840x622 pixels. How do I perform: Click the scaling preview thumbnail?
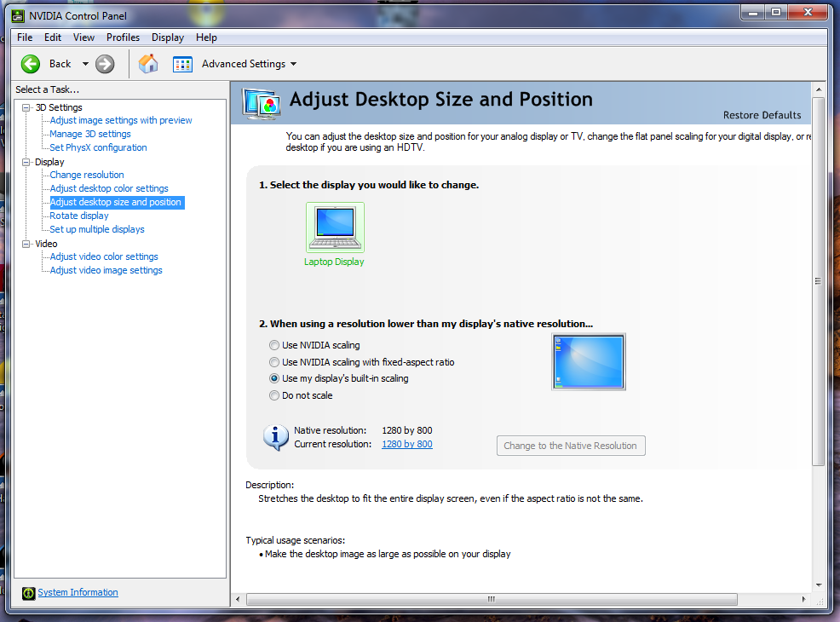pyautogui.click(x=589, y=361)
